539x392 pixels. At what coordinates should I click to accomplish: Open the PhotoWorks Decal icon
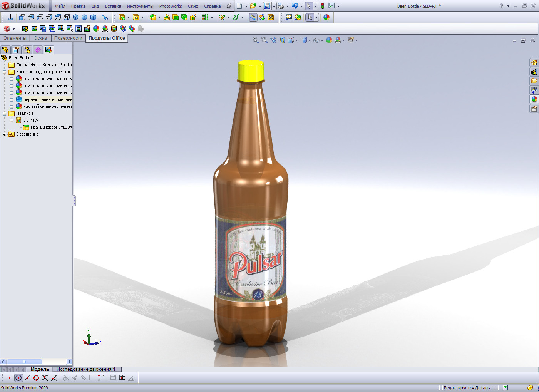pos(114,28)
